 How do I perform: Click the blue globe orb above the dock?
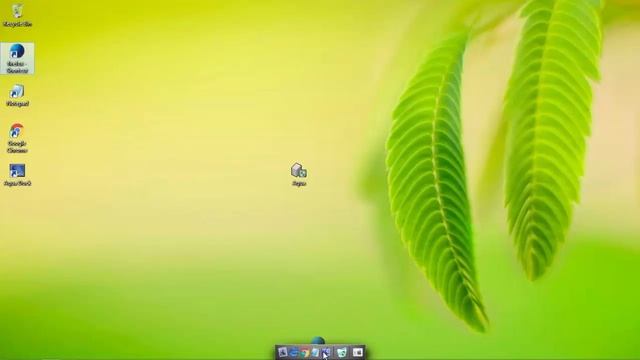pos(318,341)
